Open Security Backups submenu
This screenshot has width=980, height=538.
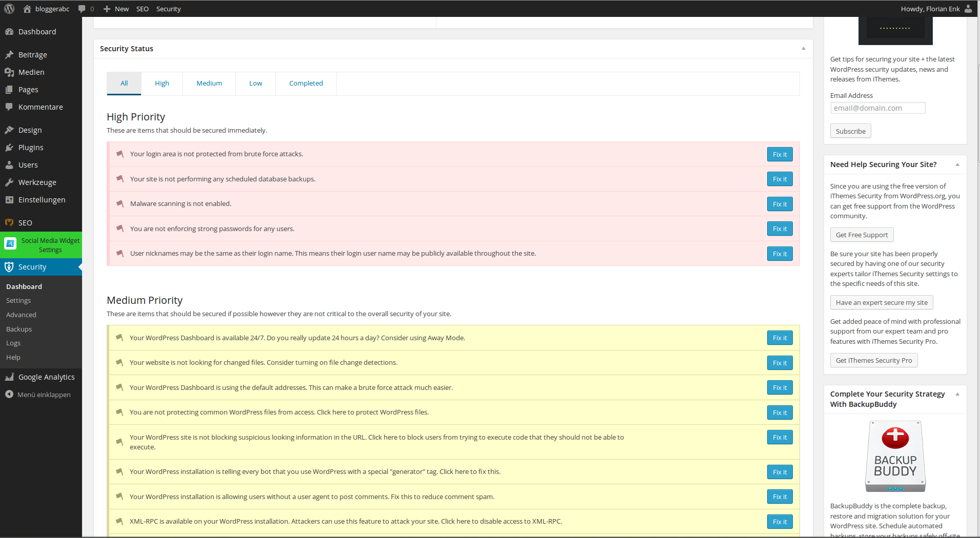click(19, 329)
